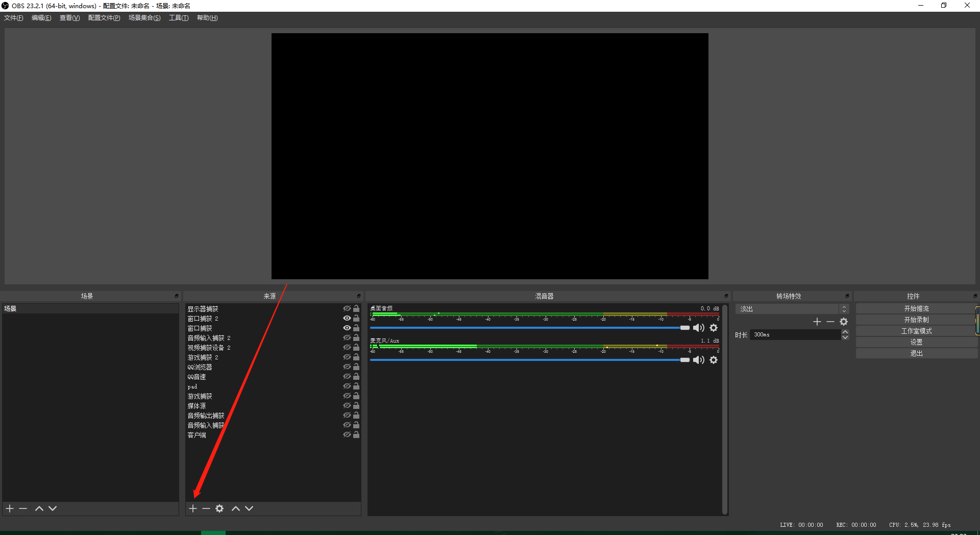Image resolution: width=980 pixels, height=535 pixels.
Task: Open the 帮助(H) menu
Action: (x=207, y=18)
